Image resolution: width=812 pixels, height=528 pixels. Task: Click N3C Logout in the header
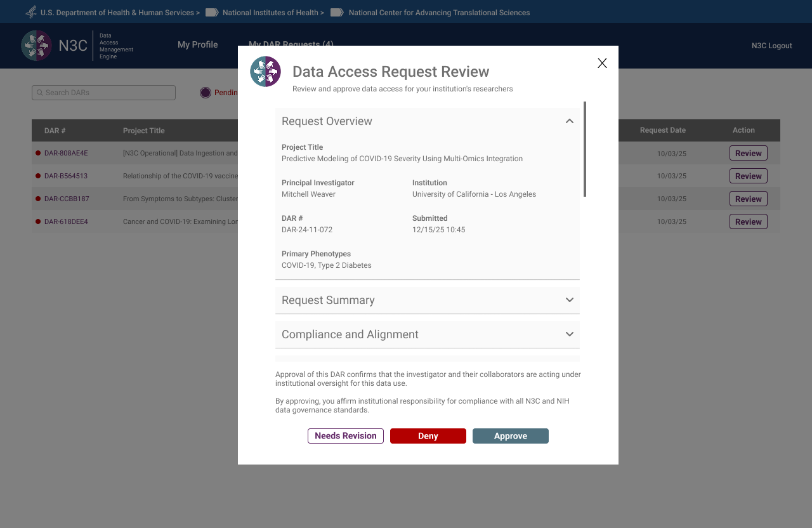(x=771, y=46)
